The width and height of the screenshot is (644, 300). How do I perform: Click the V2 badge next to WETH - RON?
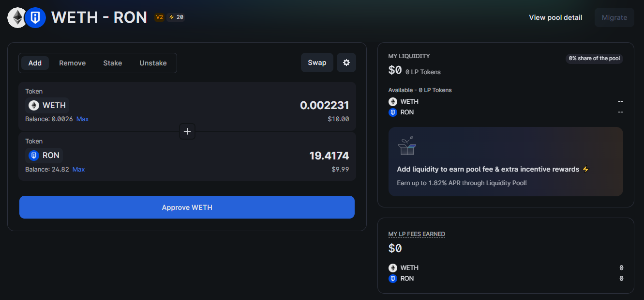(159, 16)
